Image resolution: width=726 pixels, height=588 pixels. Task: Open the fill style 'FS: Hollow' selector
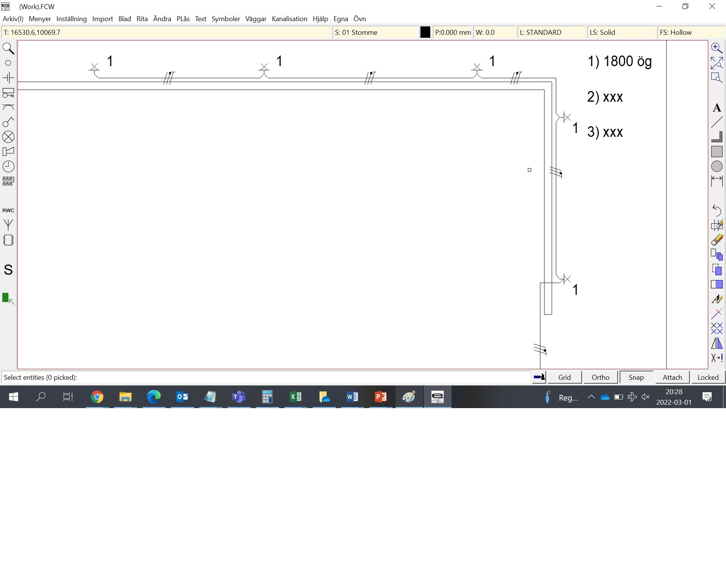[690, 32]
